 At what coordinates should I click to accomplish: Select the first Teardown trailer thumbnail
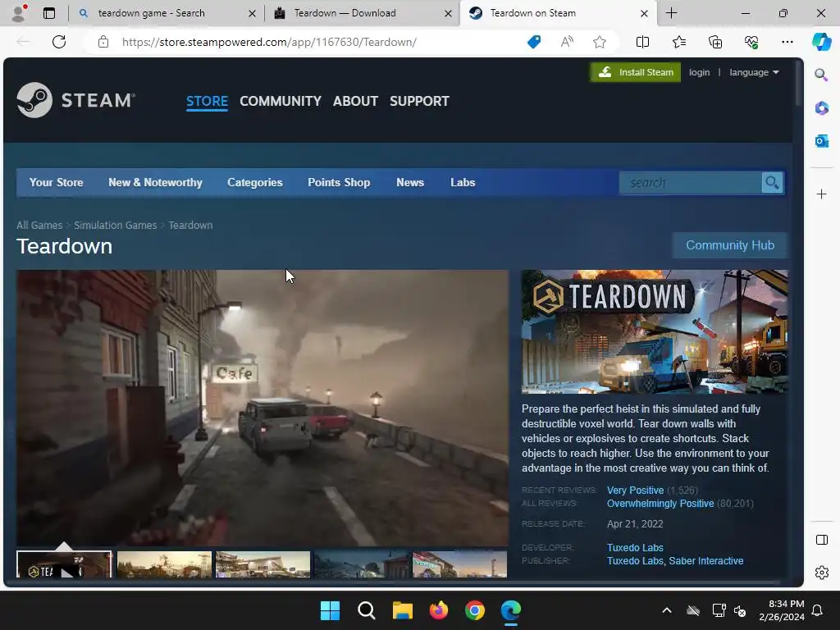click(x=64, y=564)
